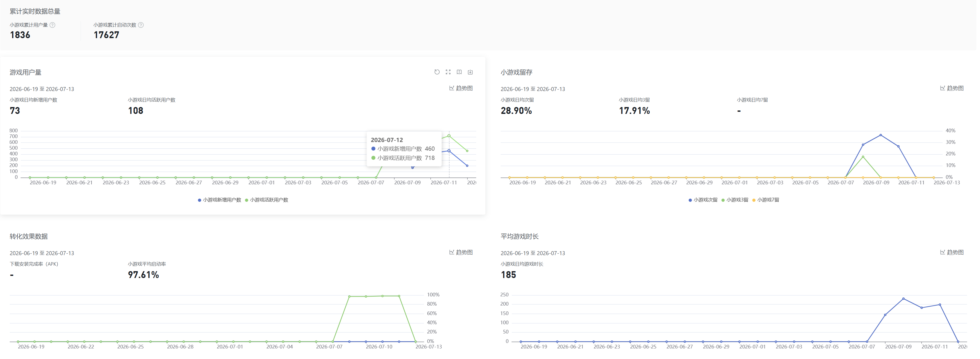
Task: Click the green 2026-07-12 active-users peak point
Action: pyautogui.click(x=449, y=136)
